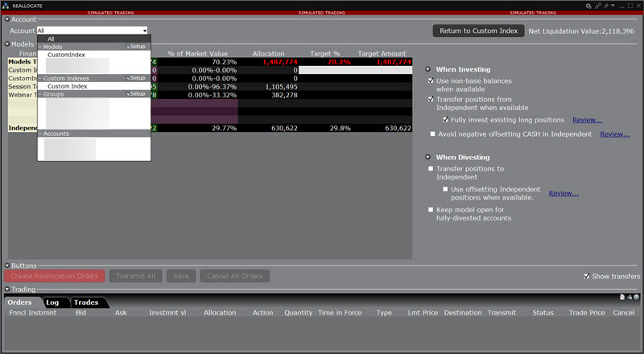
Task: Click the Target % column header
Action: pos(325,53)
